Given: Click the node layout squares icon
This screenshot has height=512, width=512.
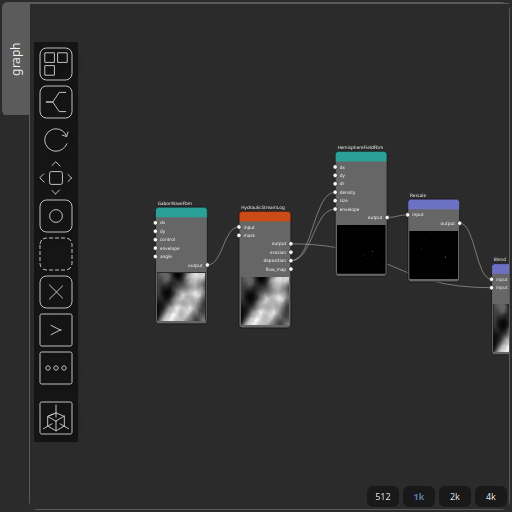Looking at the screenshot, I should [56, 64].
